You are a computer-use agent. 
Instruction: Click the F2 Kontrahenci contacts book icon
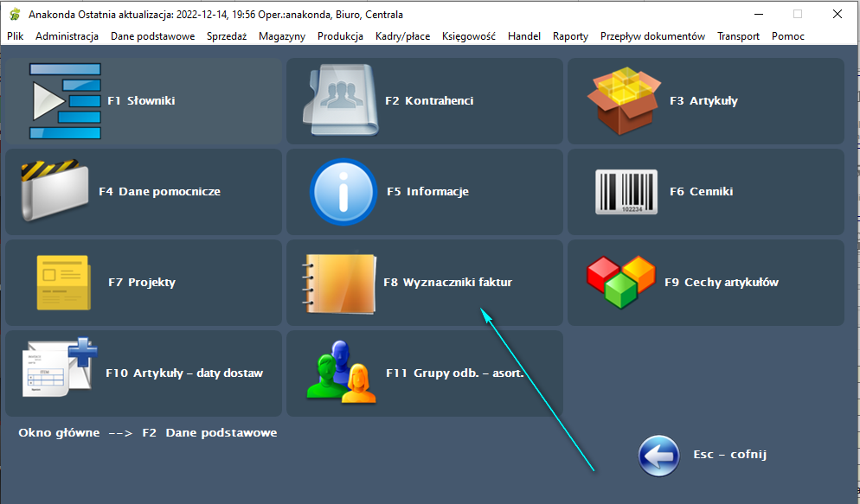[341, 99]
